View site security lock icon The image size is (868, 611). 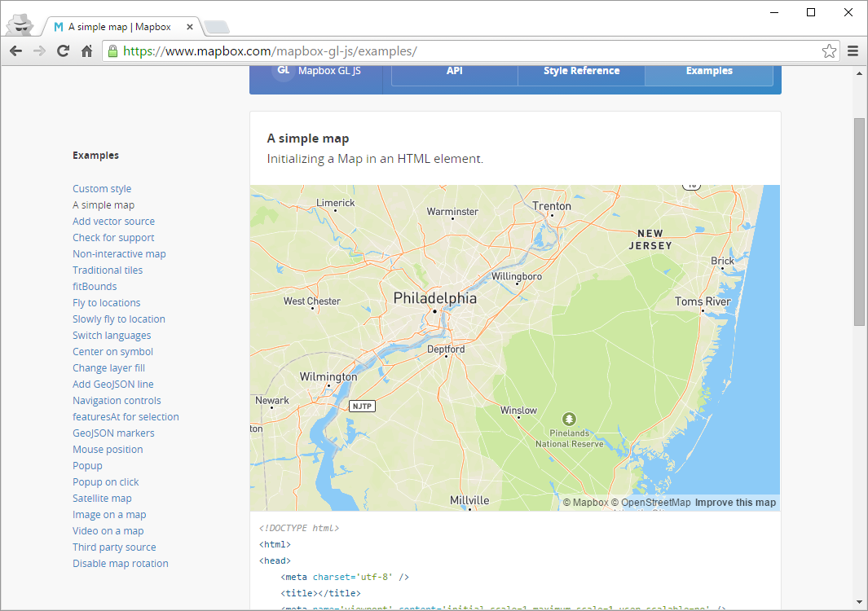[113, 51]
